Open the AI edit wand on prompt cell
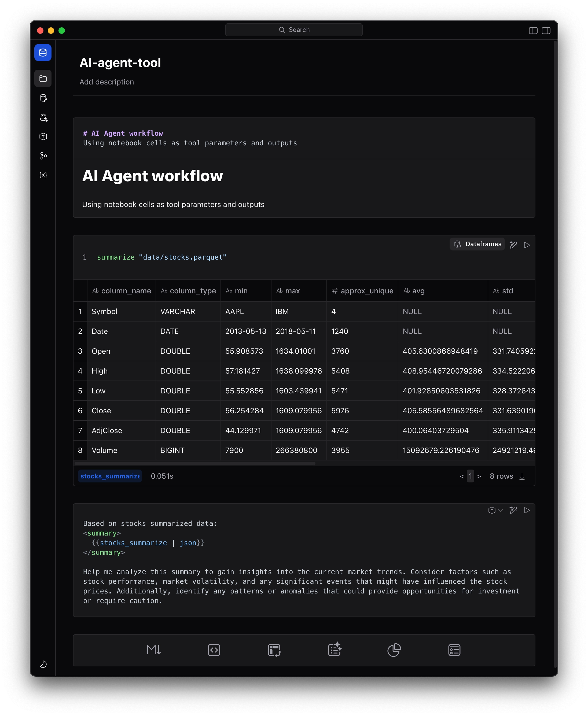Viewport: 588px width, 716px height. [x=513, y=511]
